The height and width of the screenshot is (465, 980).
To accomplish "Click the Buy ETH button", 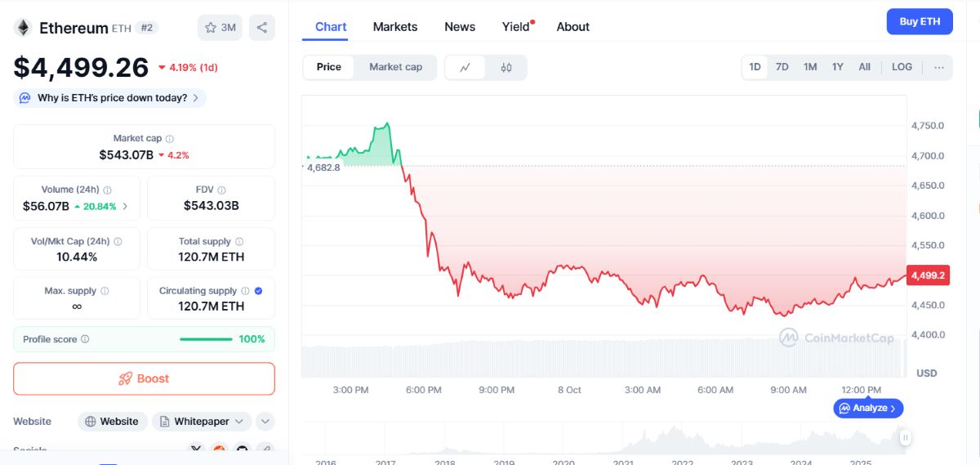I will [920, 22].
